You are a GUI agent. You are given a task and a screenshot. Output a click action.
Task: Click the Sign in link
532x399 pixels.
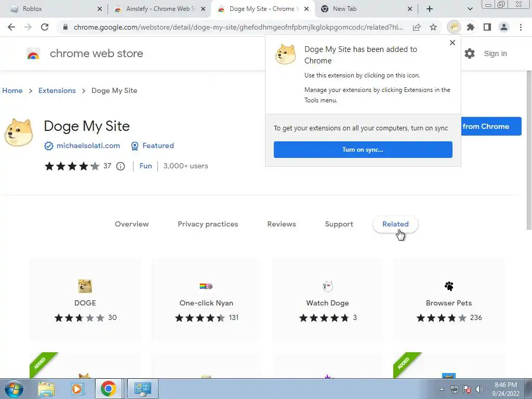495,54
